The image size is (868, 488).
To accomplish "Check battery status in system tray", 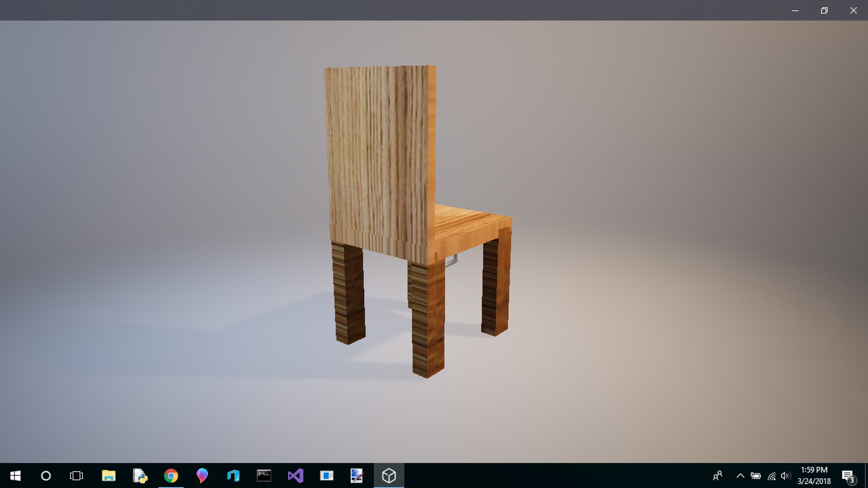I will pos(755,476).
